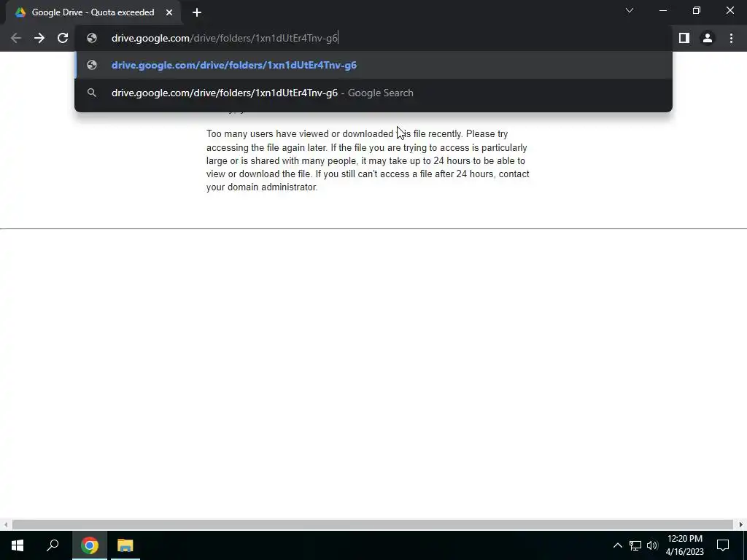Open File Explorer from the taskbar

point(125,545)
